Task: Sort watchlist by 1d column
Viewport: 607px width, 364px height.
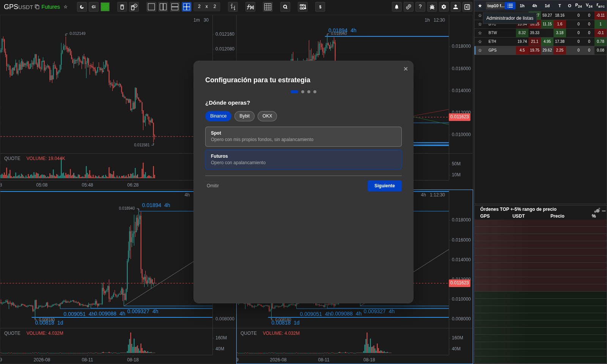Action: click(547, 6)
